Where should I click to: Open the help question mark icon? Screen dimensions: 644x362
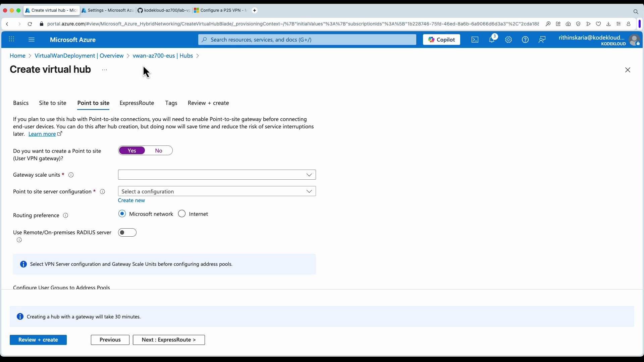(525, 40)
